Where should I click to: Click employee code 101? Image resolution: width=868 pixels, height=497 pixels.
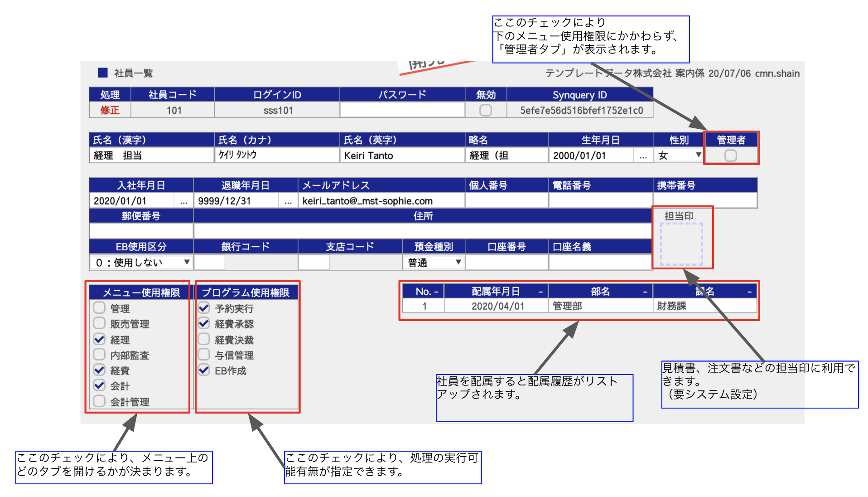[174, 110]
